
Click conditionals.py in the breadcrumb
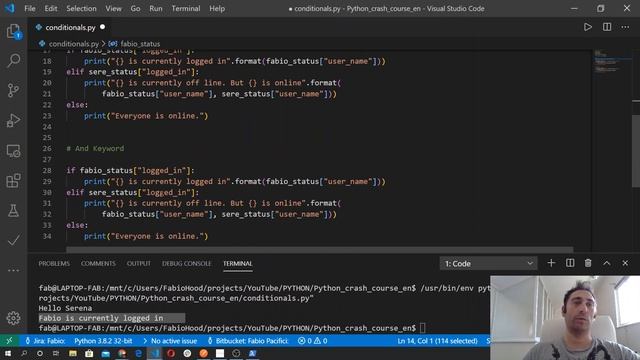(73, 44)
